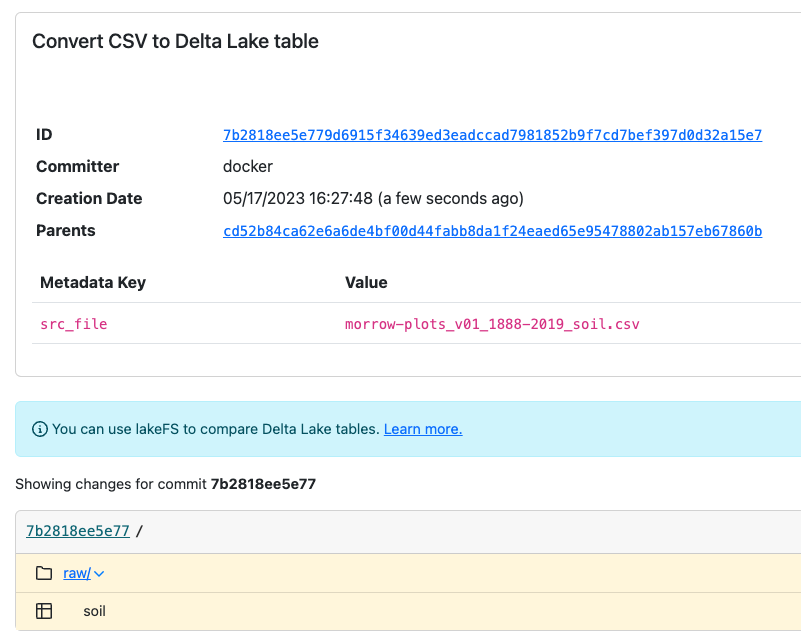Click the Creation Date field label
Screen dimensions: 801x637
(x=89, y=198)
